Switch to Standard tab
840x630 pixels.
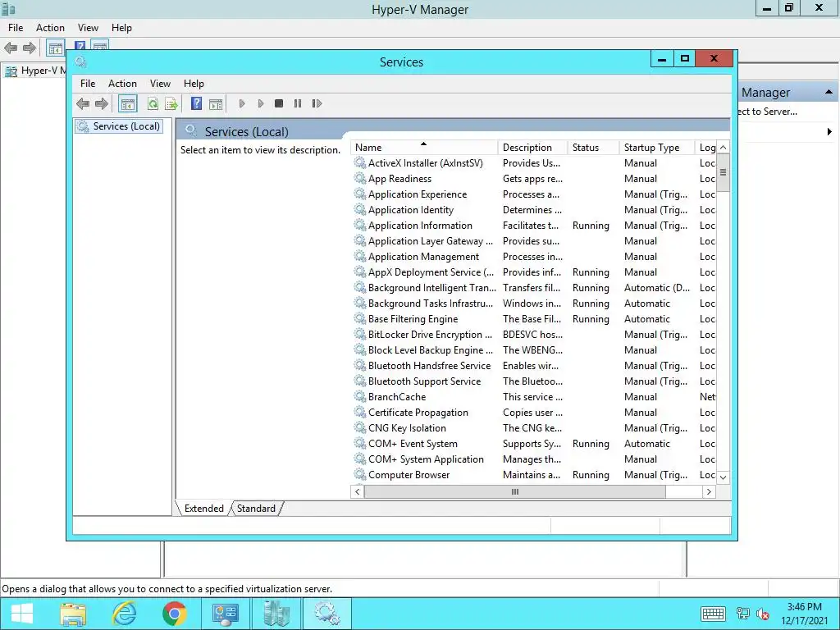[256, 509]
